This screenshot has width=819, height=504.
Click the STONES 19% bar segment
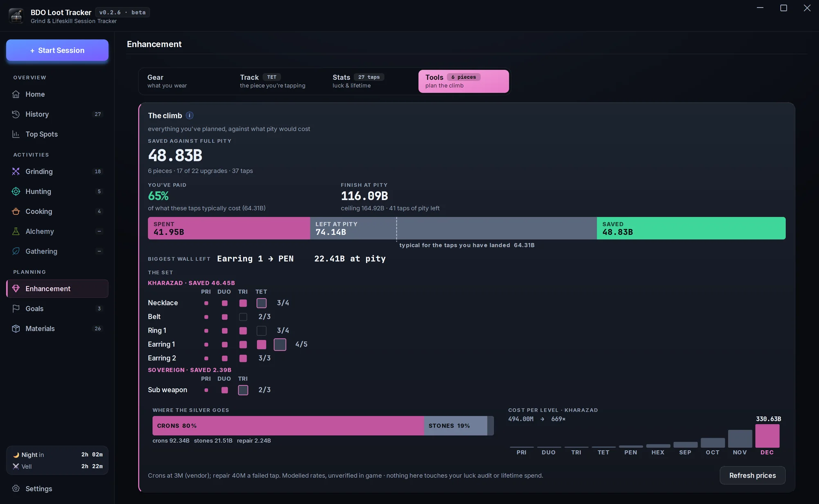pos(455,426)
